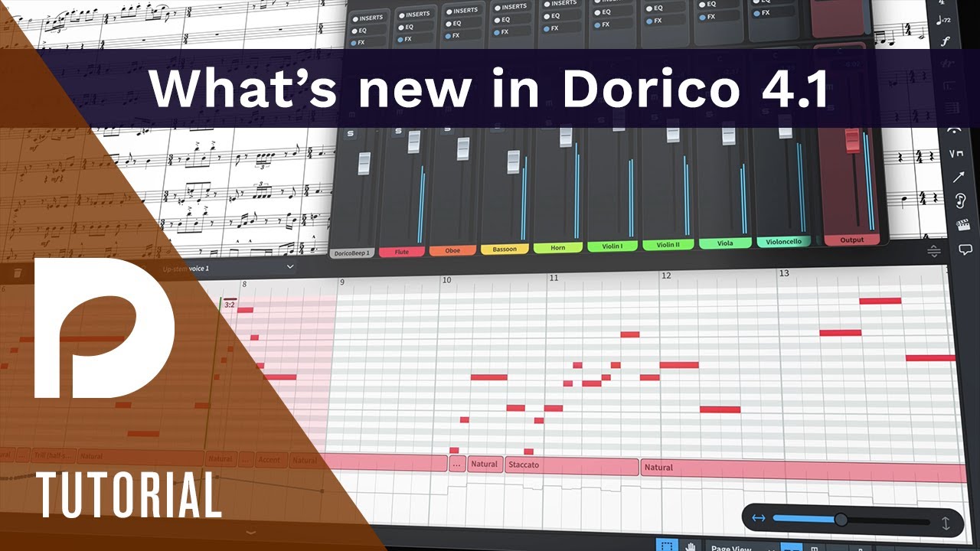Select the Staccato playing technique region
Screen dimensions: 980x551
pyautogui.click(x=572, y=465)
